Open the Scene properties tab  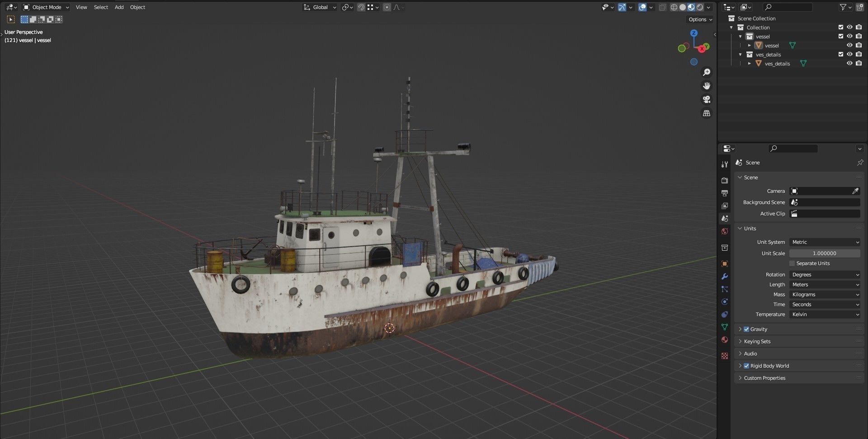click(725, 219)
